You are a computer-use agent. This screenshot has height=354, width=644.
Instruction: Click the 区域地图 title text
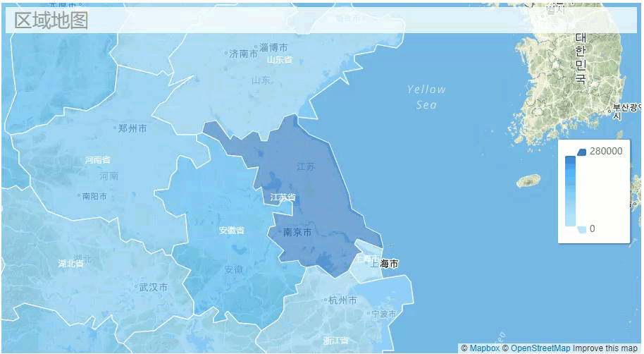(51, 20)
